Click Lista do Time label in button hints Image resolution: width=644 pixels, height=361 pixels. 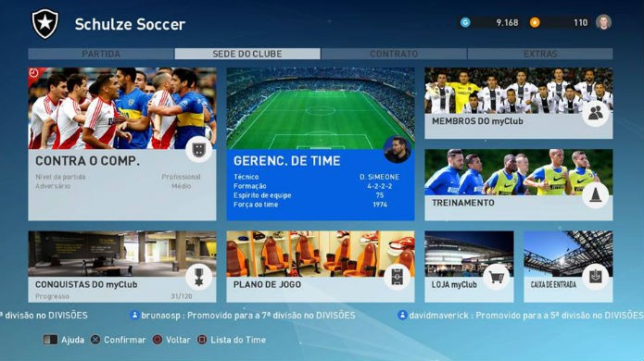(238, 340)
